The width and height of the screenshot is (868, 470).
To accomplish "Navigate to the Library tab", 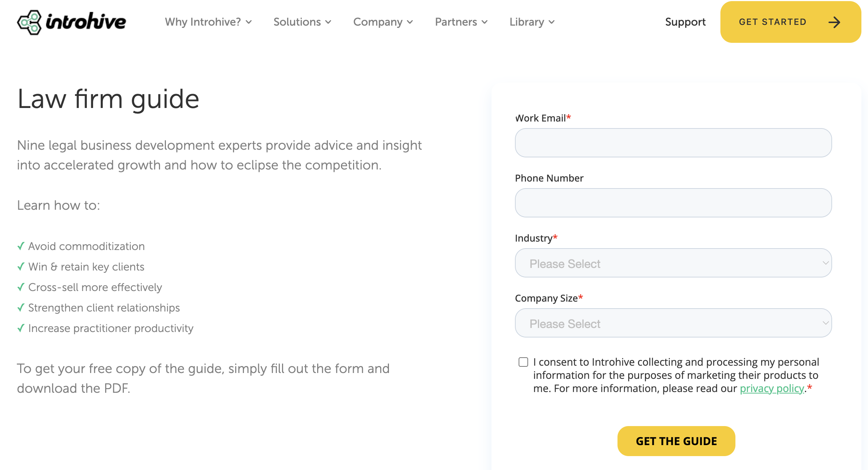I will click(x=526, y=22).
